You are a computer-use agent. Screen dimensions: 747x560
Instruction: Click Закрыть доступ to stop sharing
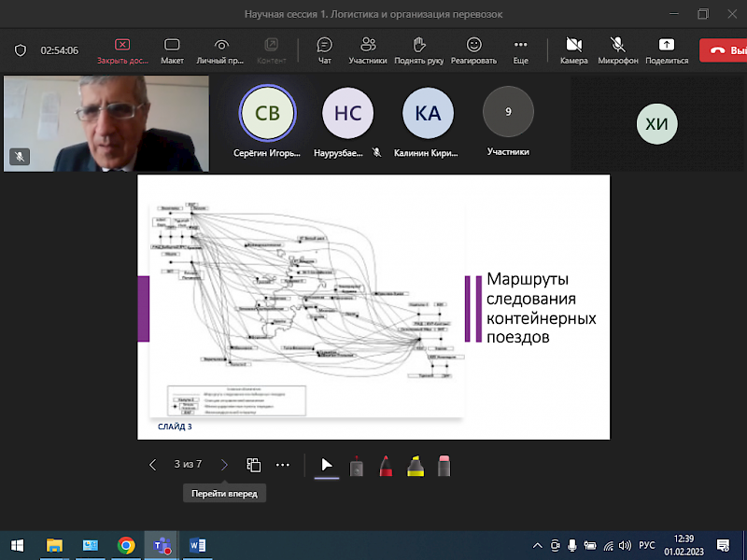[122, 49]
